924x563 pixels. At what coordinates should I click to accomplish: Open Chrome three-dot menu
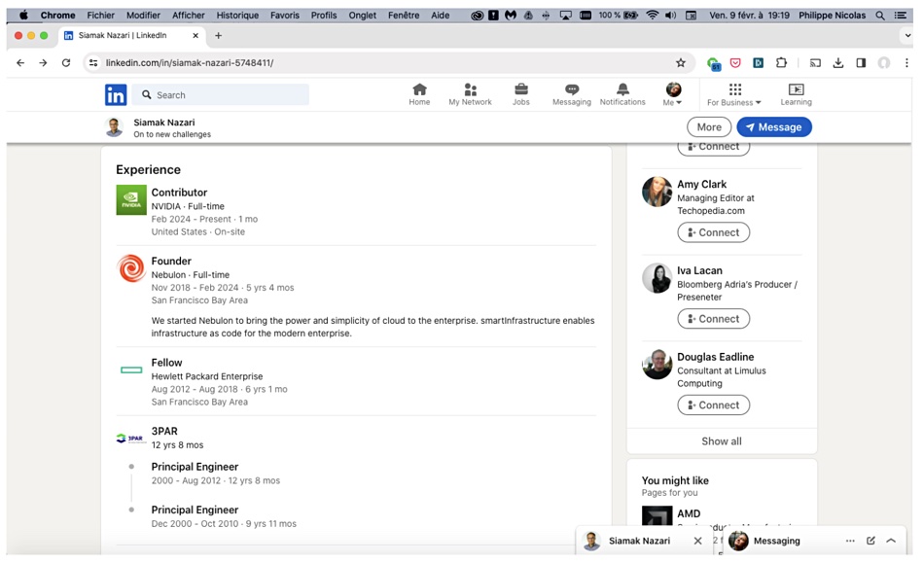906,62
